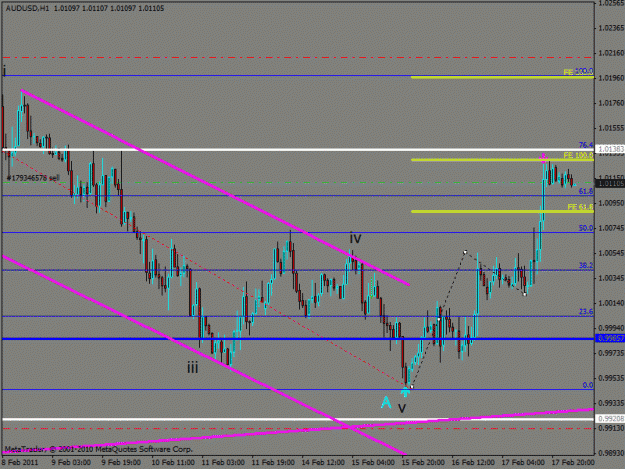This screenshot has height=469, width=625.
Task: Click the AUDUSD,H1 chart title text
Action: 27,8
